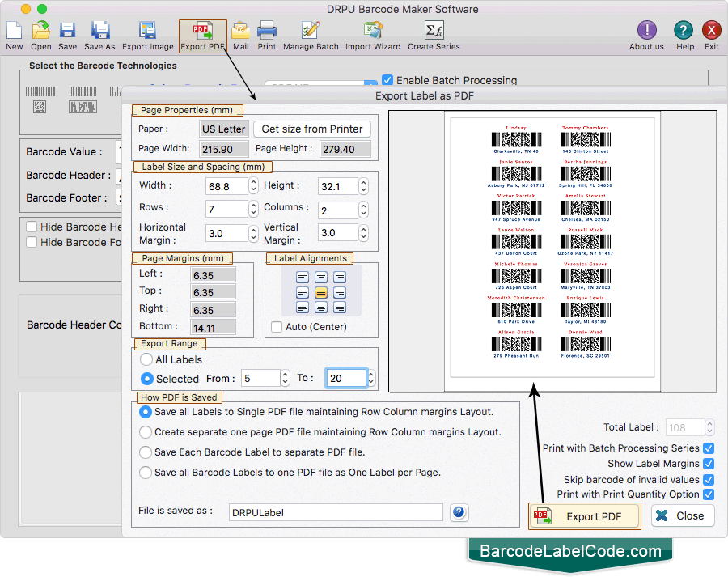Select the middle-right label alignment icon

pos(340,293)
